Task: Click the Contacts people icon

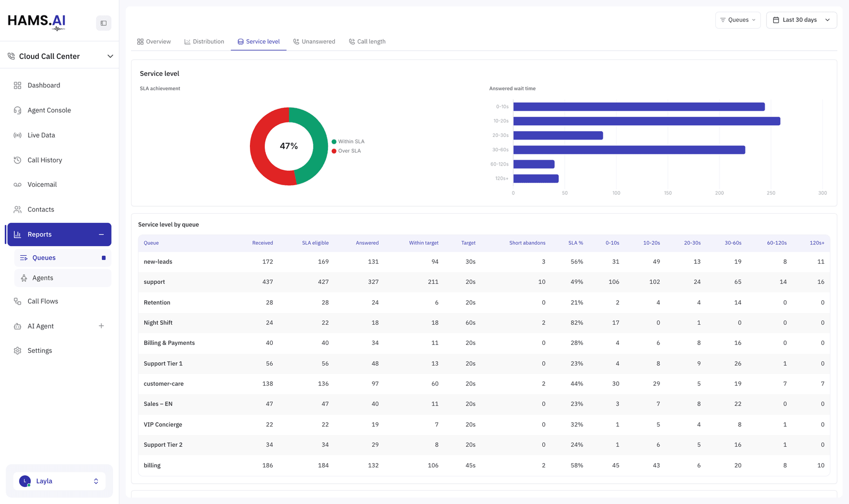Action: (x=18, y=210)
